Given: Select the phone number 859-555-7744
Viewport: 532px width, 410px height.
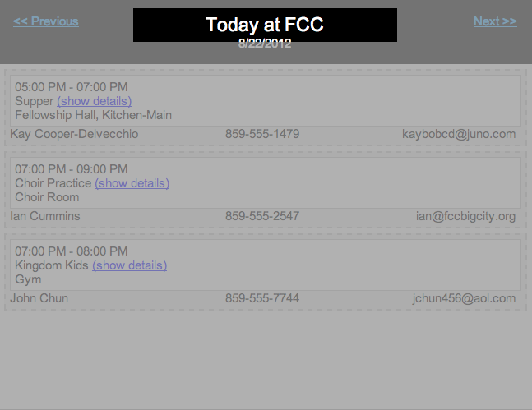Looking at the screenshot, I should coord(262,298).
